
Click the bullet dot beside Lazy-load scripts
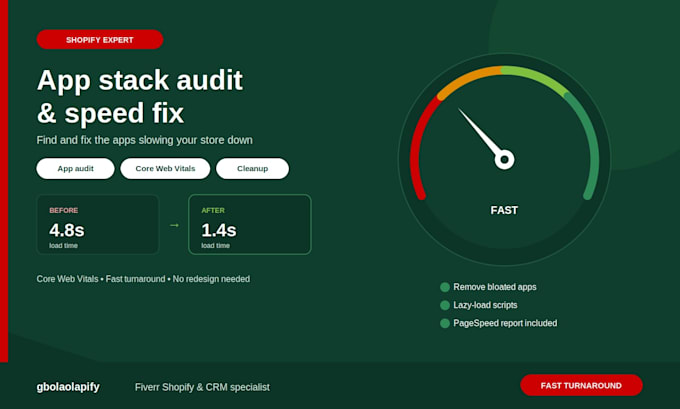(445, 305)
